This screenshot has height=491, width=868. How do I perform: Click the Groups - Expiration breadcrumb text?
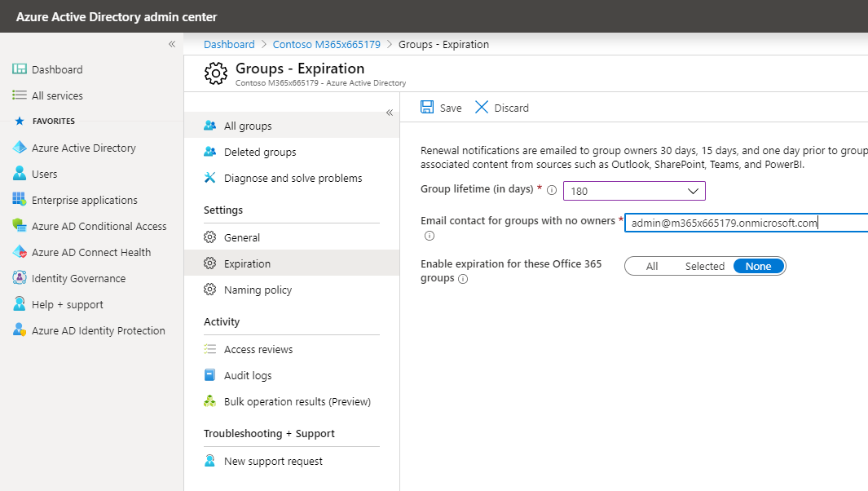pyautogui.click(x=443, y=44)
